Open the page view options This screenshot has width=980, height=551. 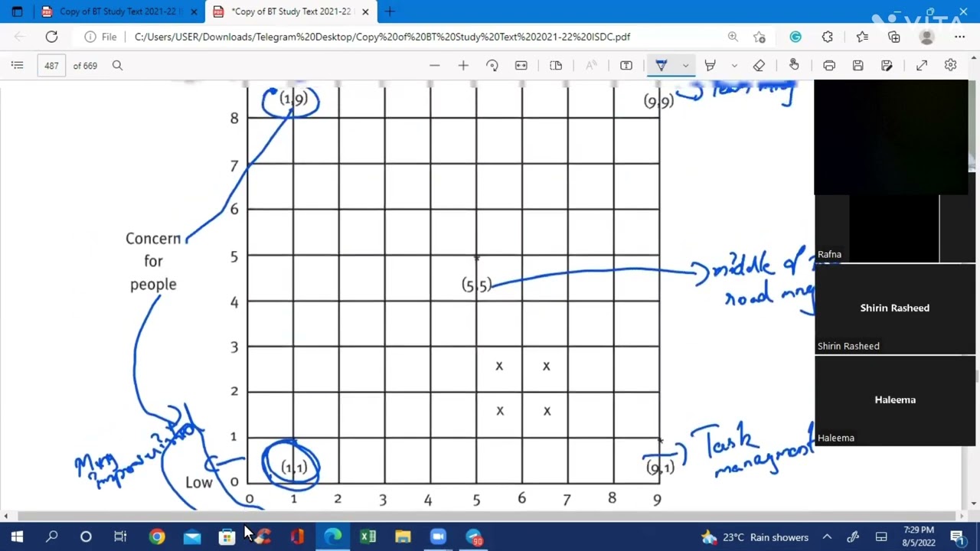[556, 66]
